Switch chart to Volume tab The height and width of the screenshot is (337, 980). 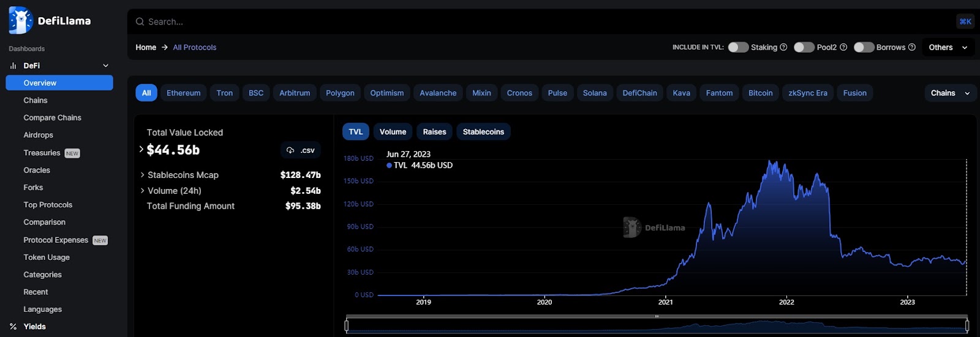393,131
